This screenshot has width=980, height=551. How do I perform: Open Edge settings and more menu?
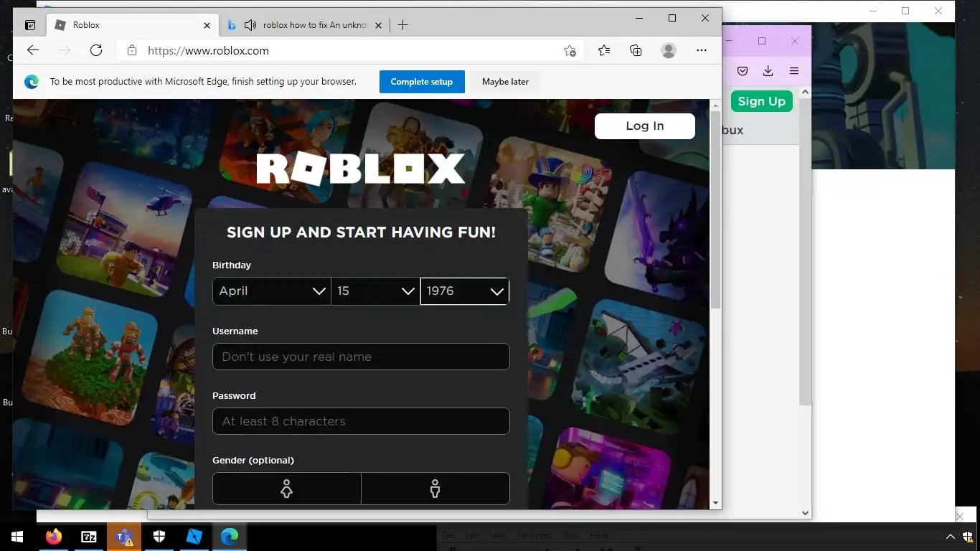702,50
